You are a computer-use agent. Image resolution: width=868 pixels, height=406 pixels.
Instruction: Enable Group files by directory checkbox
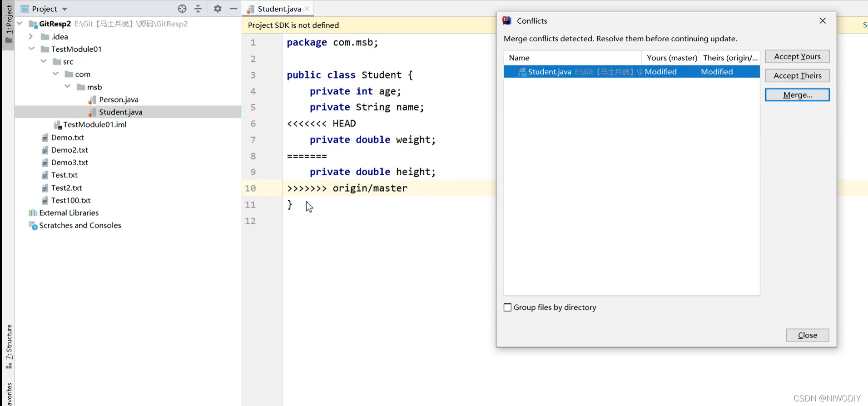[507, 307]
